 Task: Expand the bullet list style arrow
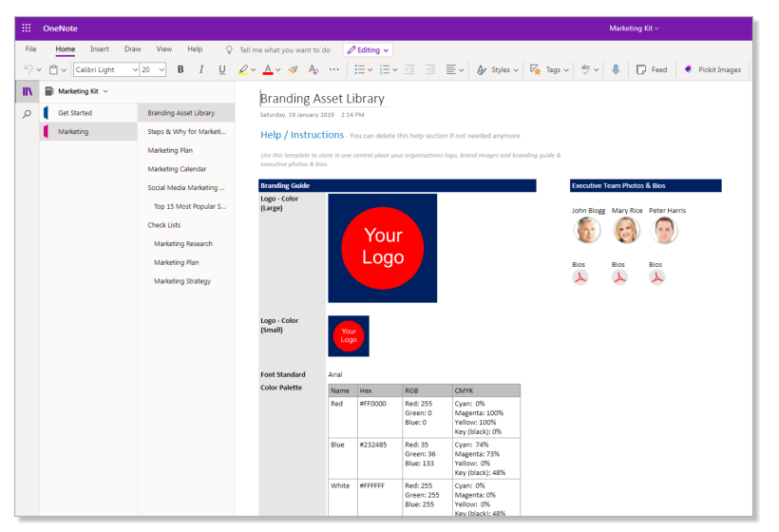click(370, 70)
